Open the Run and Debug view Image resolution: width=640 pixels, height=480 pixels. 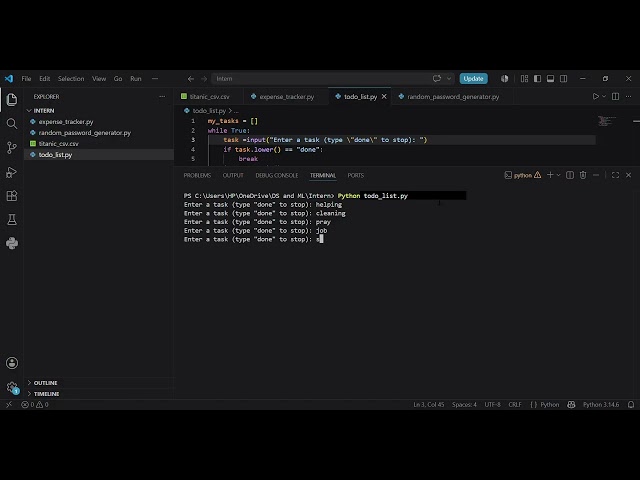pyautogui.click(x=12, y=172)
